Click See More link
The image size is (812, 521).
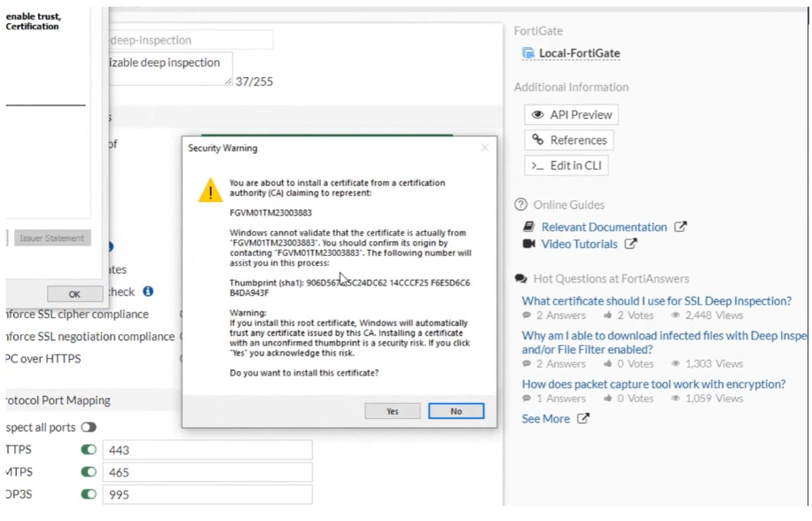(545, 419)
